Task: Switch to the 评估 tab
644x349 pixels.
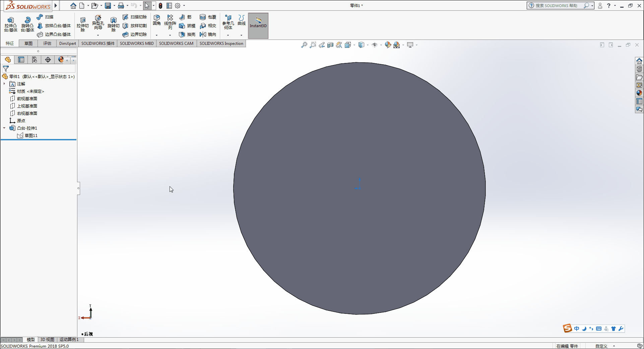Action: coord(47,44)
